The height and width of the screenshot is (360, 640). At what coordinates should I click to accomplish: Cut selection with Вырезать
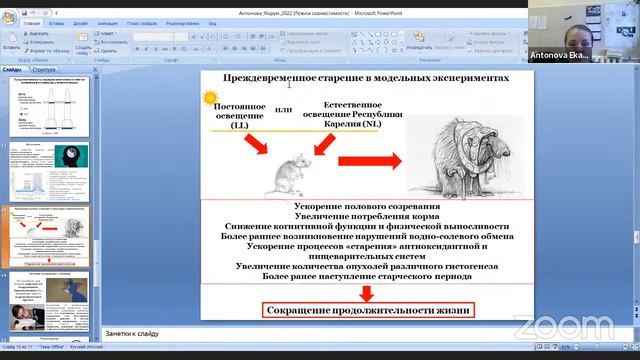tap(36, 33)
